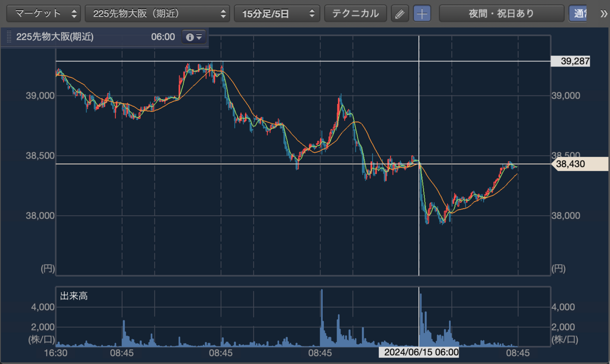The image size is (610, 364).
Task: Open the info dropdown beside 06:00
Action: coord(194,37)
